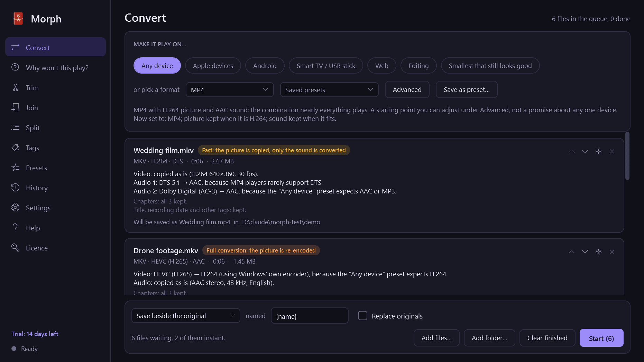Click the Add files... button

click(x=436, y=338)
